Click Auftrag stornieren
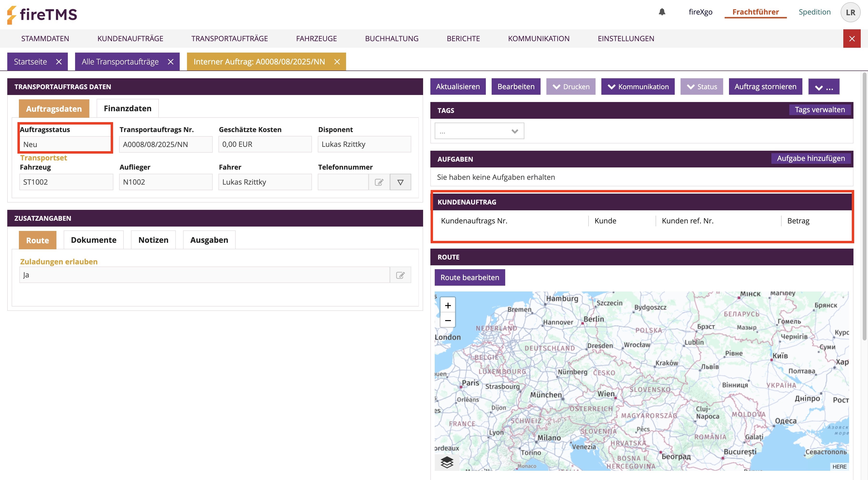Screen dimensions: 868x480 click(765, 87)
